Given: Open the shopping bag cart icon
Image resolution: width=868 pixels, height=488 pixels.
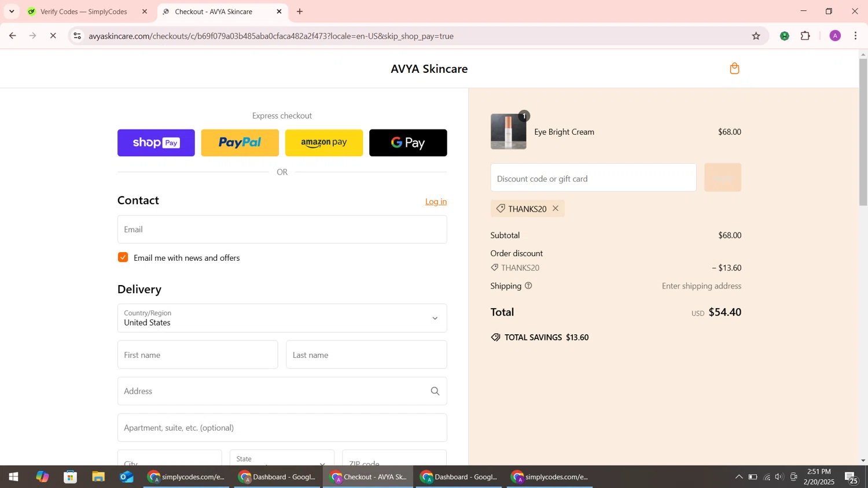Looking at the screenshot, I should click(734, 69).
